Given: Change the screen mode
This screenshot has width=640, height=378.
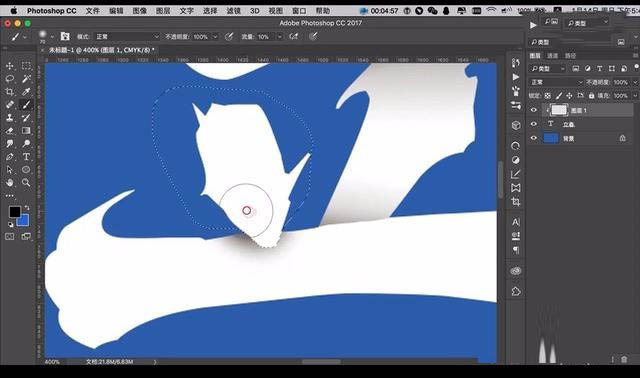Looking at the screenshot, I should pyautogui.click(x=26, y=236).
